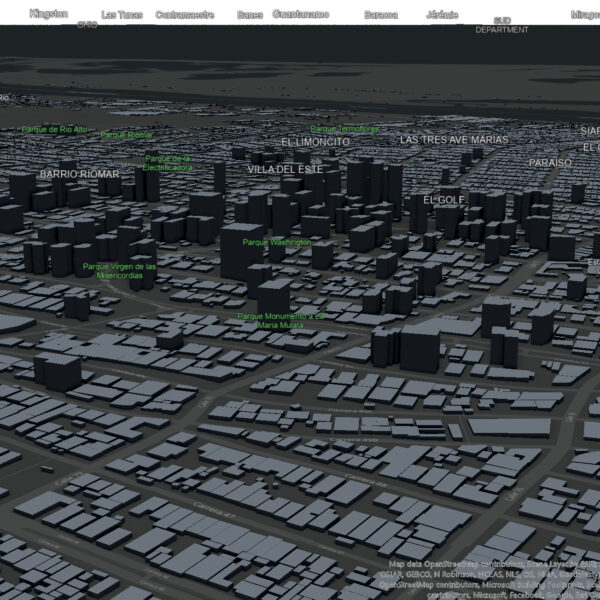Select the green Parque Riomar label
Image resolution: width=600 pixels, height=600 pixels.
click(x=127, y=135)
